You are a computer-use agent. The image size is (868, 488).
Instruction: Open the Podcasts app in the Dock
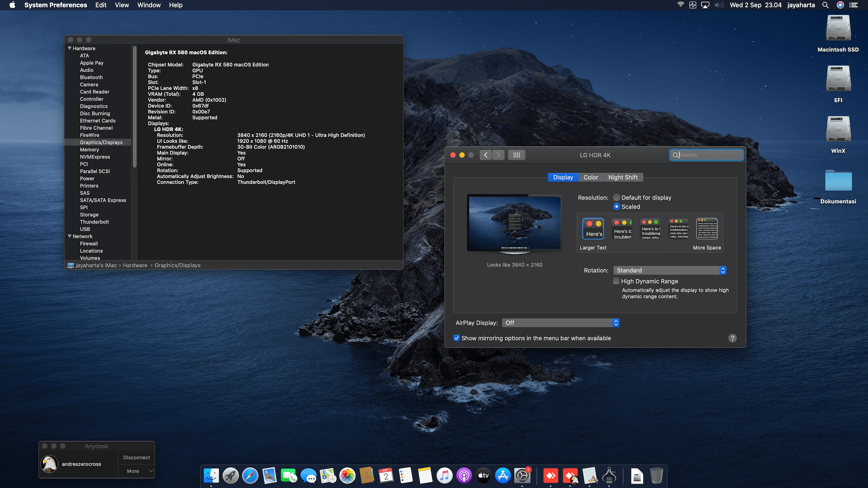[463, 475]
